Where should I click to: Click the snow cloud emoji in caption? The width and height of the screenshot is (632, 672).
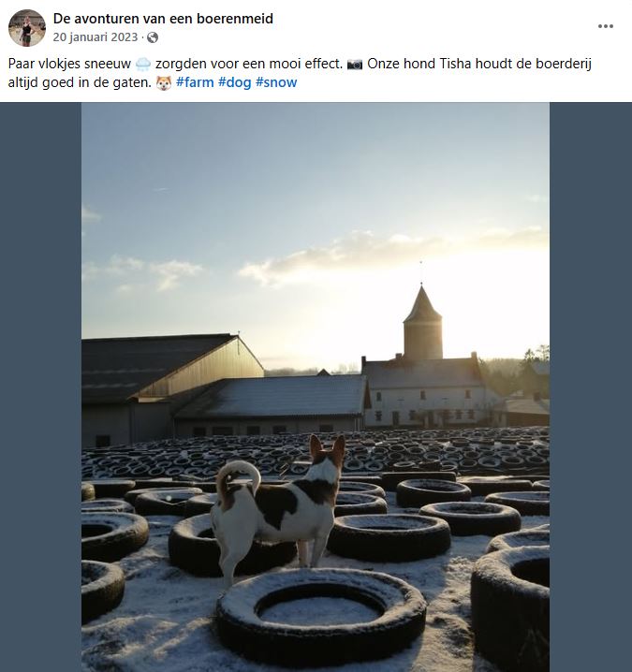tap(142, 65)
